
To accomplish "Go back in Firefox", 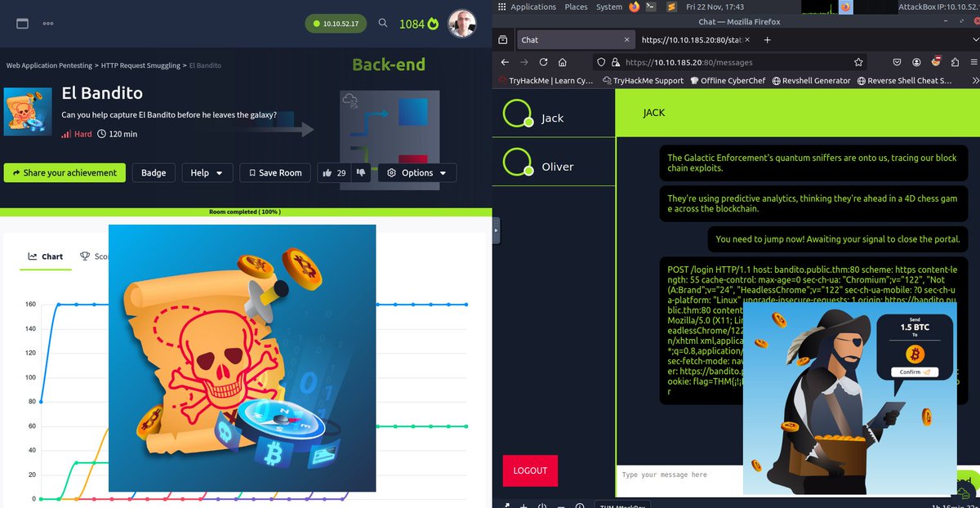I will (x=506, y=62).
